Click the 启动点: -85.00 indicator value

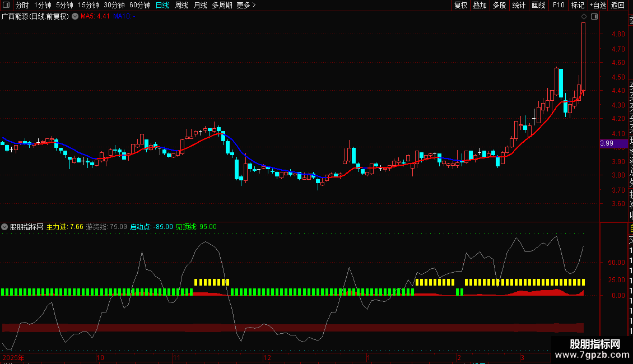[151, 227]
